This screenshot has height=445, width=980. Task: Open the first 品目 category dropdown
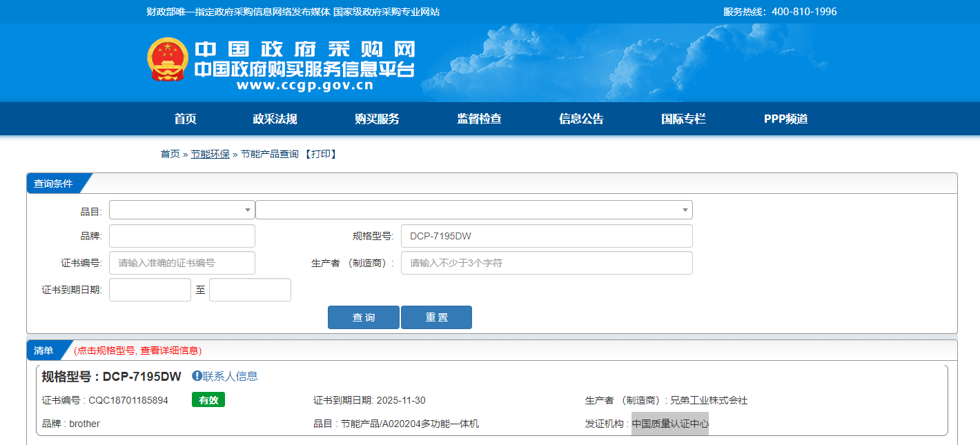pos(182,210)
